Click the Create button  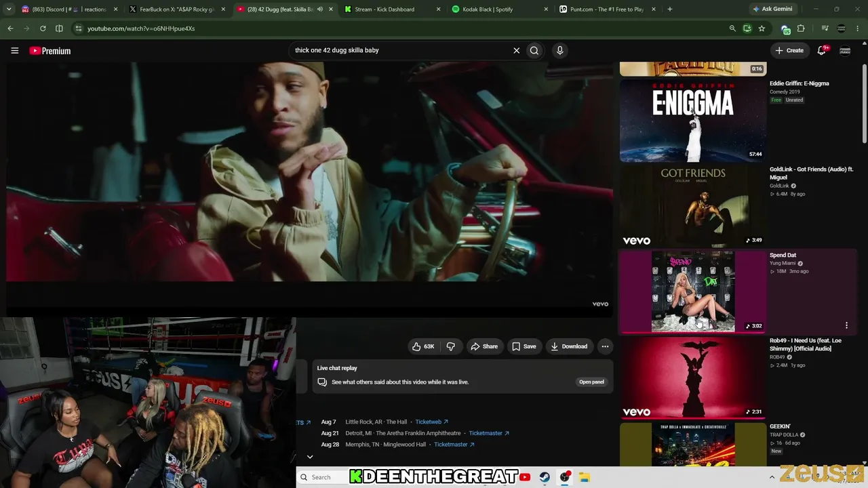pyautogui.click(x=789, y=50)
